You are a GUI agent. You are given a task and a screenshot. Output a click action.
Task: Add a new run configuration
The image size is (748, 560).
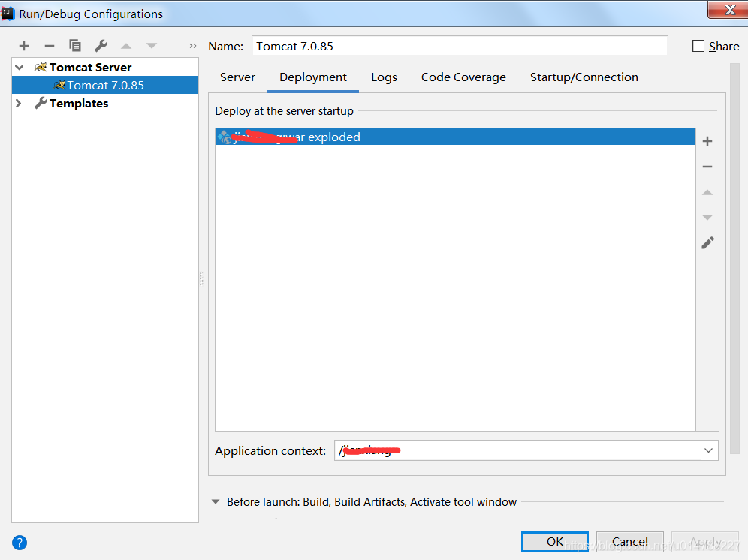(x=24, y=46)
